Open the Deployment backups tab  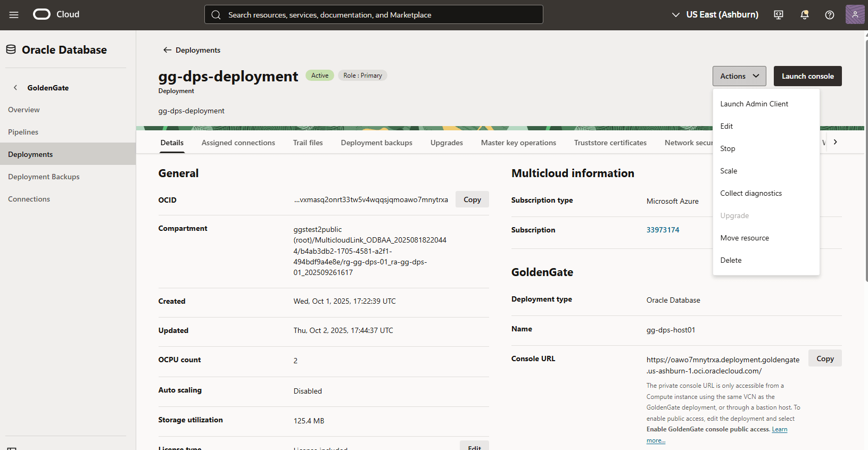376,143
